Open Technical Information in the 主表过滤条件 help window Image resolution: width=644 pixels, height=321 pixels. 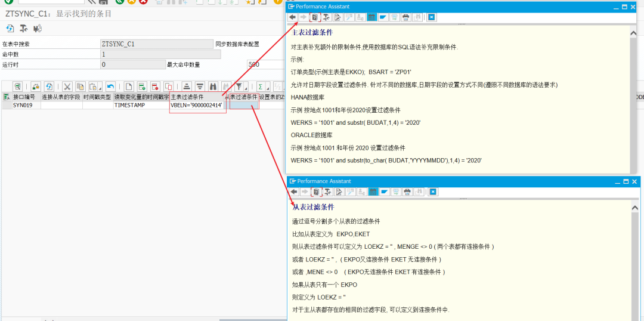pos(326,17)
